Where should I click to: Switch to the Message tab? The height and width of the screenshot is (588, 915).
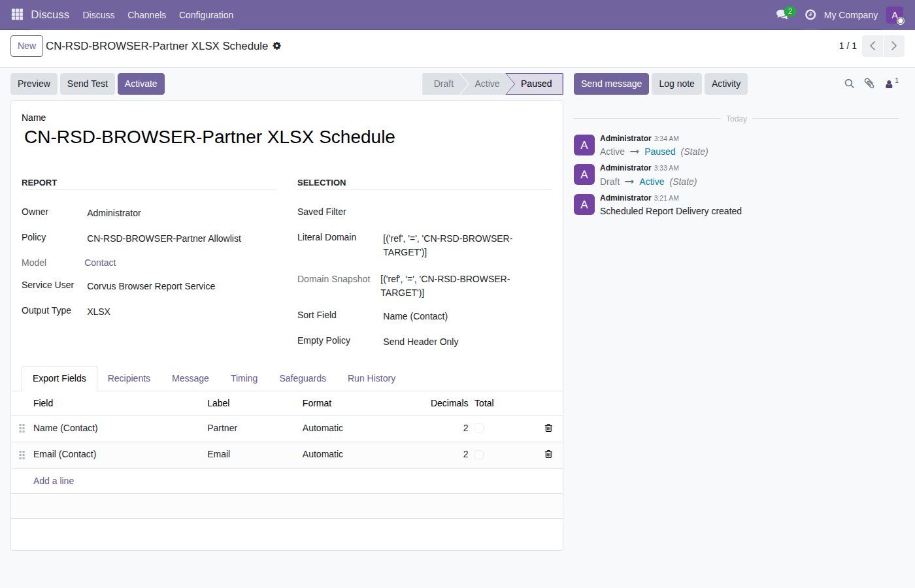coord(190,378)
